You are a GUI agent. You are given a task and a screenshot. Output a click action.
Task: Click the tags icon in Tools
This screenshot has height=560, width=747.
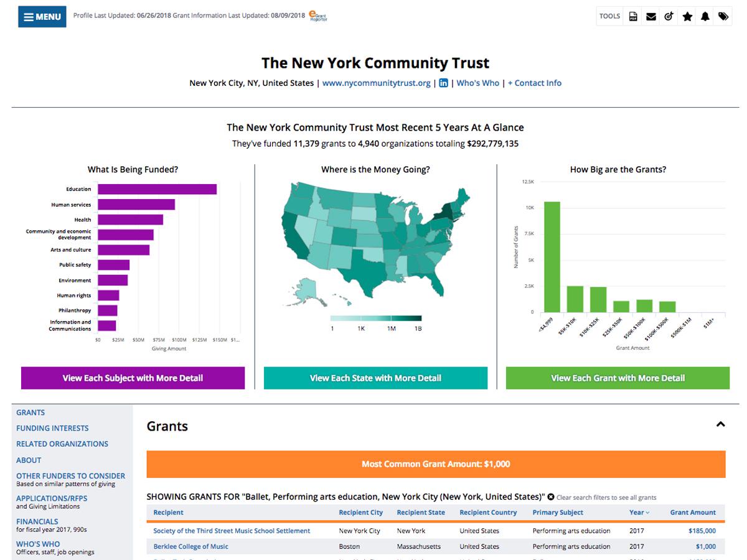point(723,17)
